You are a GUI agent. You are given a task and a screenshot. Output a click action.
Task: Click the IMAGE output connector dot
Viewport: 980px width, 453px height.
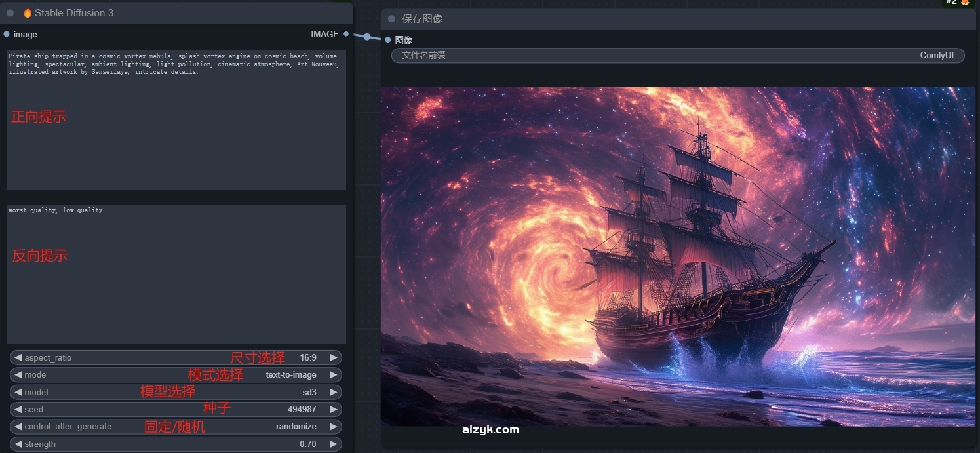pyautogui.click(x=346, y=34)
